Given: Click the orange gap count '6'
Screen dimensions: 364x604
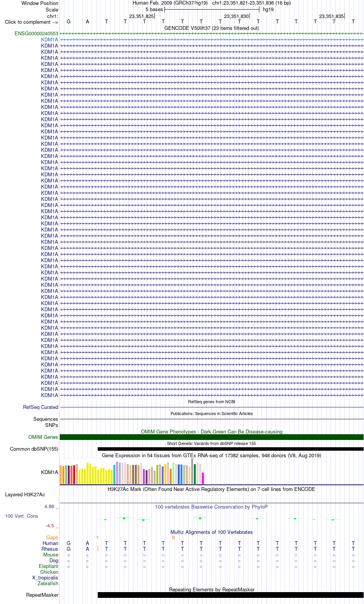Looking at the screenshot, I should pyautogui.click(x=173, y=538).
